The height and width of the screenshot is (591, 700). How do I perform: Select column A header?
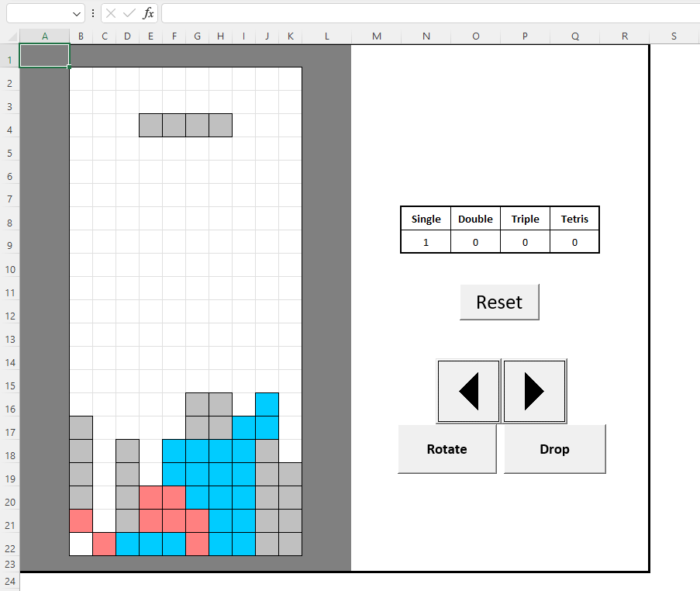pos(45,36)
